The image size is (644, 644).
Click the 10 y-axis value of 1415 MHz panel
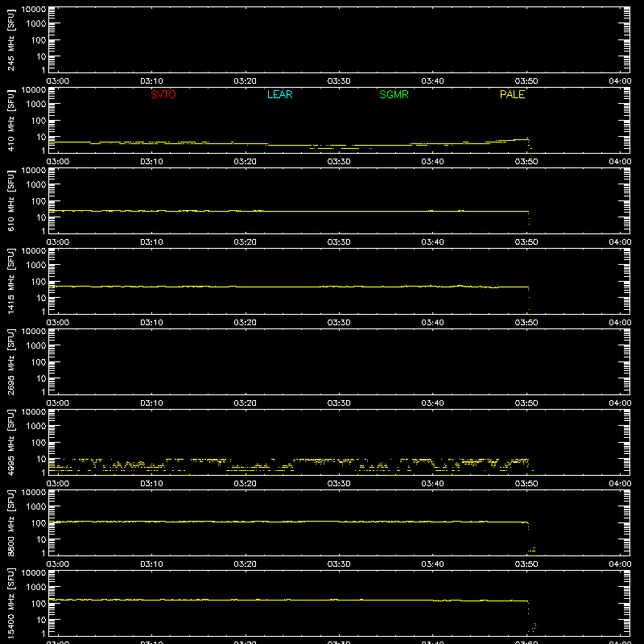(41, 298)
